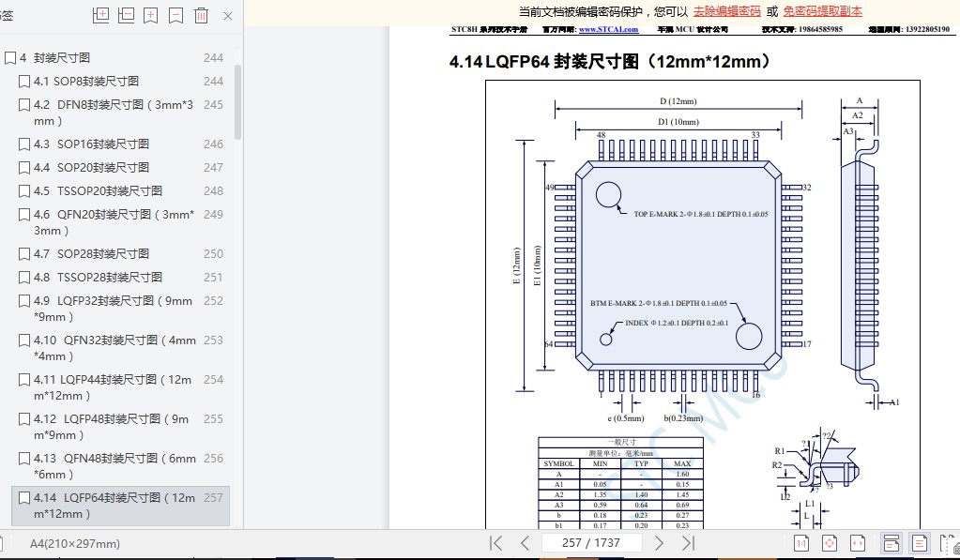
Task: Expand all bookmarks in the panel
Action: click(x=101, y=15)
